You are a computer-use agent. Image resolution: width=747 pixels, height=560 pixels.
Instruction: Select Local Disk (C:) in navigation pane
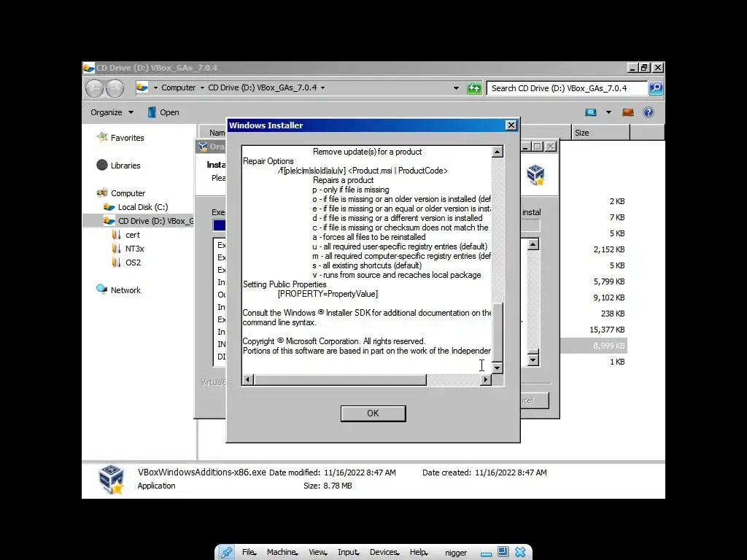pyautogui.click(x=143, y=207)
